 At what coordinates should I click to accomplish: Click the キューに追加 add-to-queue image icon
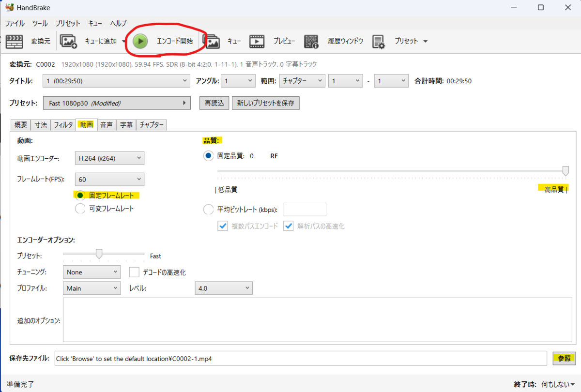point(68,41)
